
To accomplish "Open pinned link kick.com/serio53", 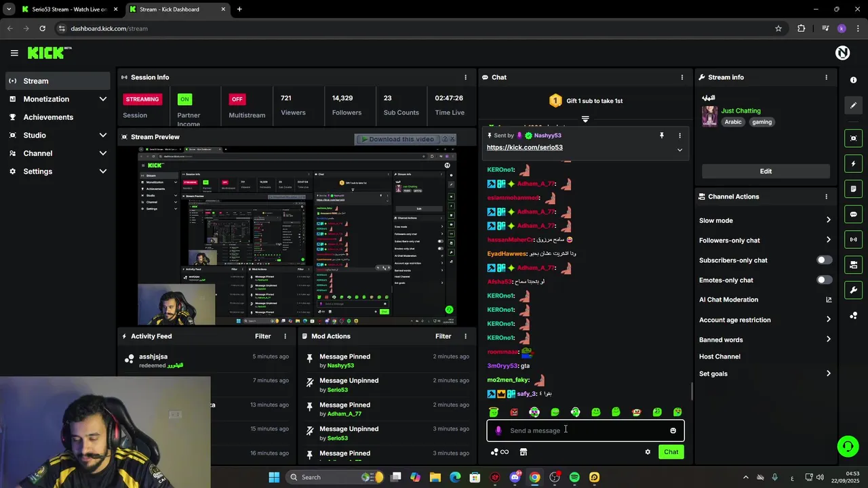I will (x=524, y=148).
